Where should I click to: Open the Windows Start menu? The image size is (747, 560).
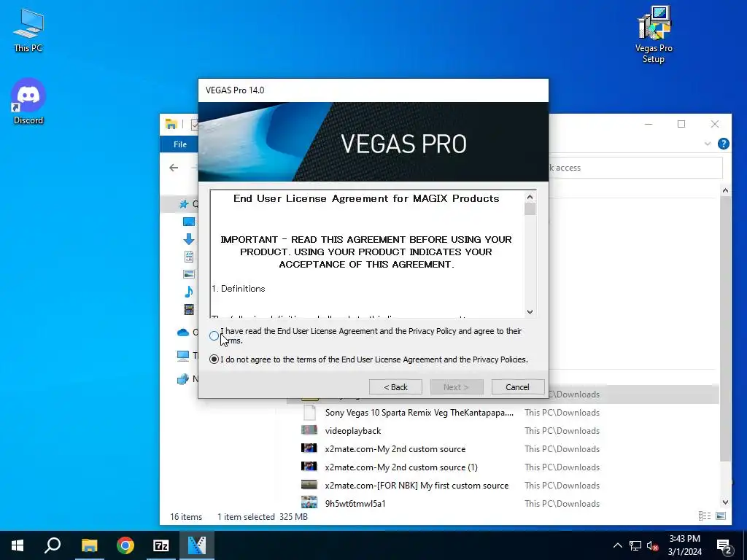(x=18, y=545)
